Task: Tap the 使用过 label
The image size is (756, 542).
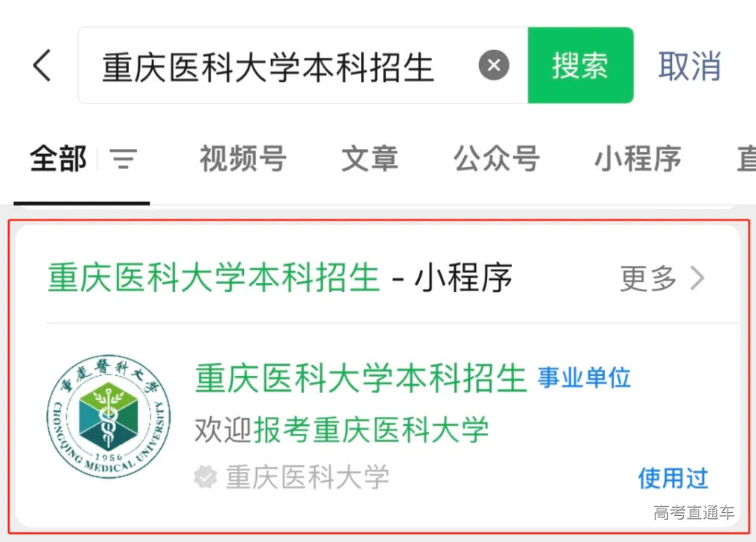Action: pos(673,478)
